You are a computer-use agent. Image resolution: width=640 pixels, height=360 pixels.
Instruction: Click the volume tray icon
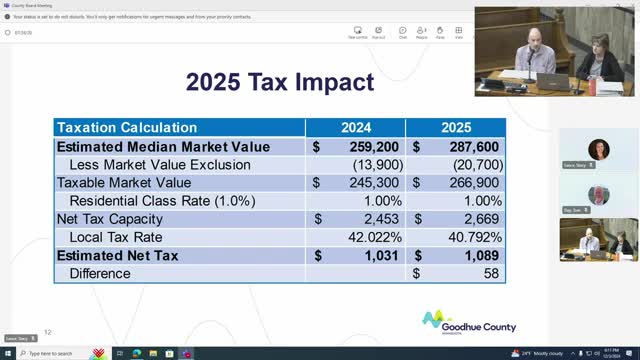pyautogui.click(x=597, y=353)
